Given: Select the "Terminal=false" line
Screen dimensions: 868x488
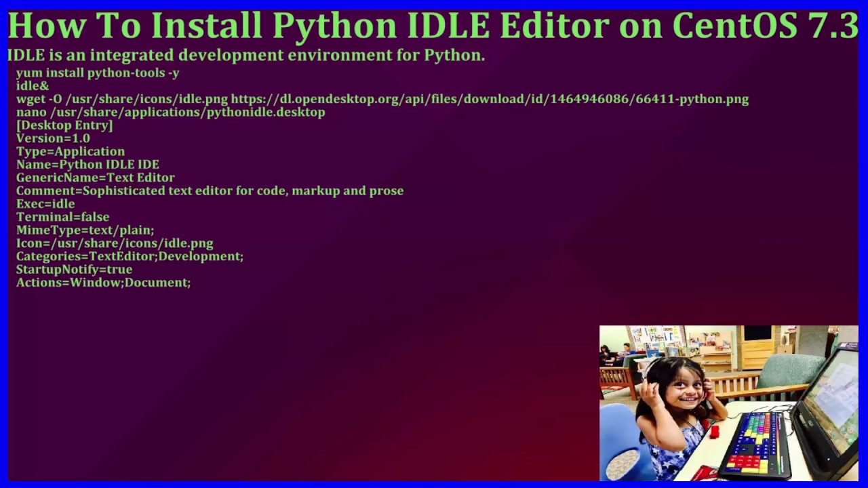Looking at the screenshot, I should (62, 217).
